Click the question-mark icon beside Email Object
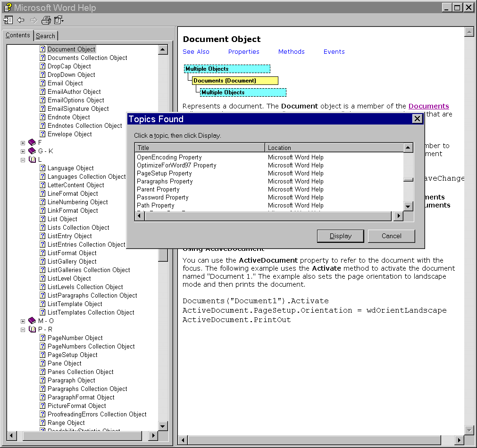Screen dimensions: 477x448 click(x=42, y=83)
